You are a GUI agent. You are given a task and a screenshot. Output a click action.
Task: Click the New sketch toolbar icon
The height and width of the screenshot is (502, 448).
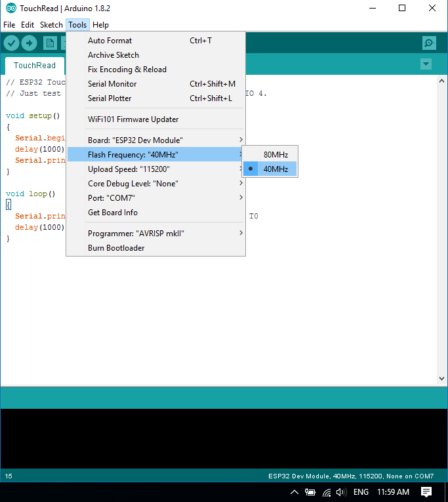click(50, 43)
